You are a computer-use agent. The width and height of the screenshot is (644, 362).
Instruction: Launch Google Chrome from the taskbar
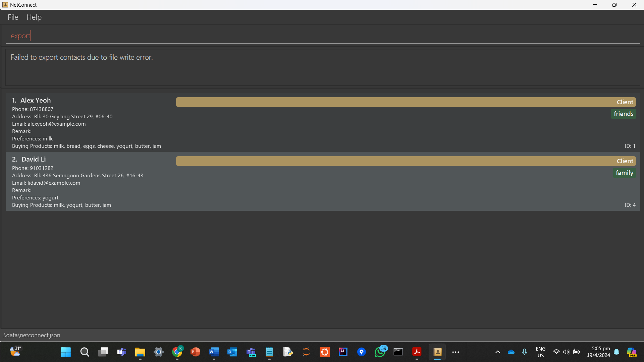pos(177,352)
